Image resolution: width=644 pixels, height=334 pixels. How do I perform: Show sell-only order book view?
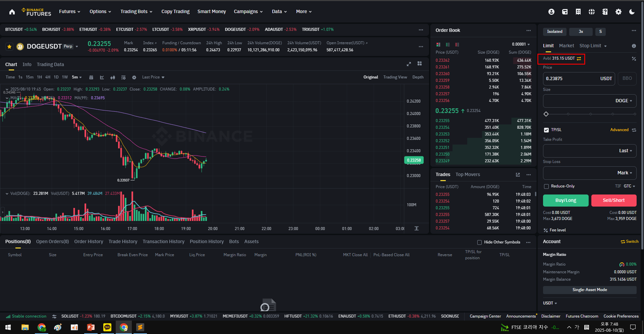[x=457, y=45]
